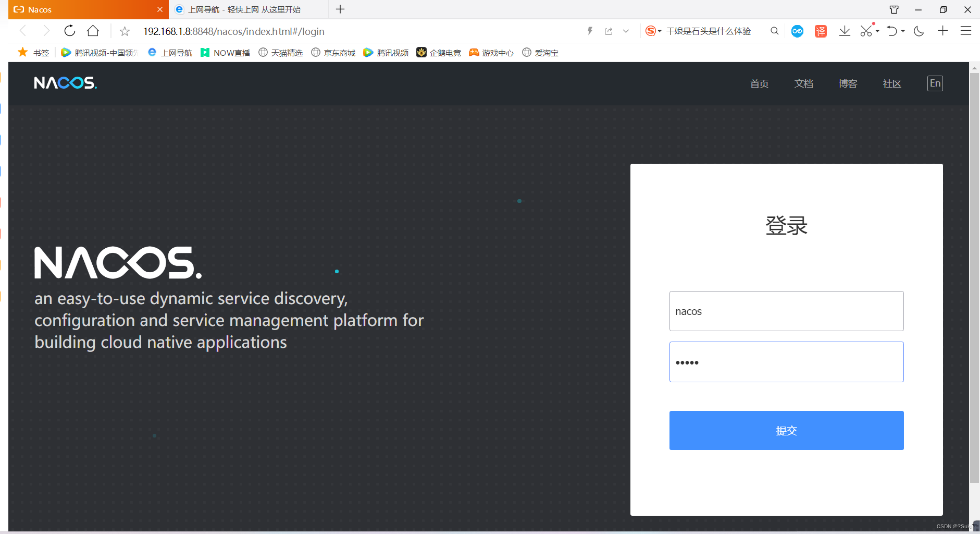Click the page vertical scrollbar
The image size is (980, 534).
[x=974, y=278]
